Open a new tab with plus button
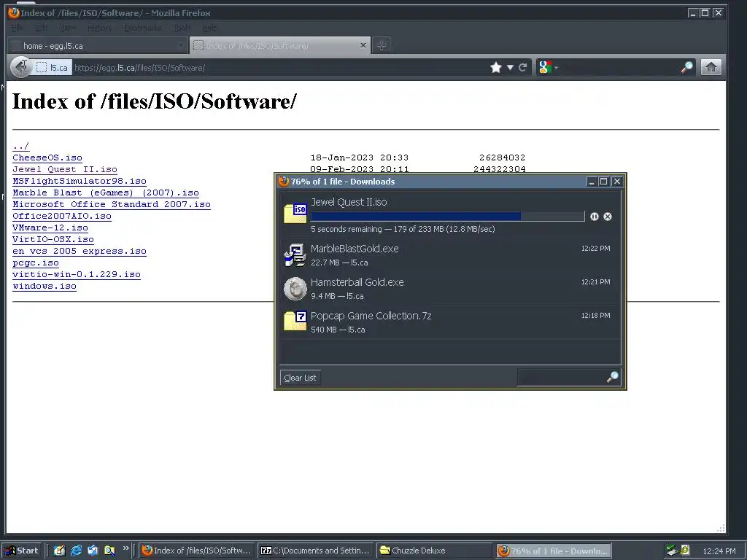747x560 pixels. pos(381,45)
